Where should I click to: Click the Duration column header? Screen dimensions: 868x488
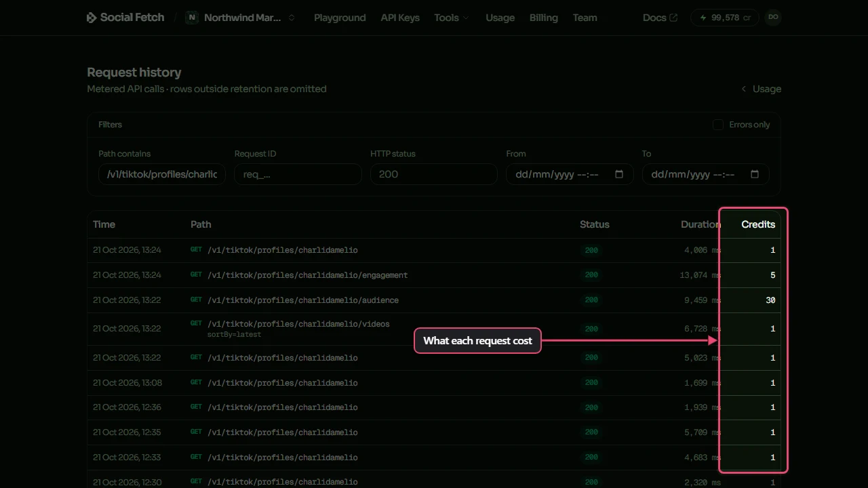(x=701, y=224)
